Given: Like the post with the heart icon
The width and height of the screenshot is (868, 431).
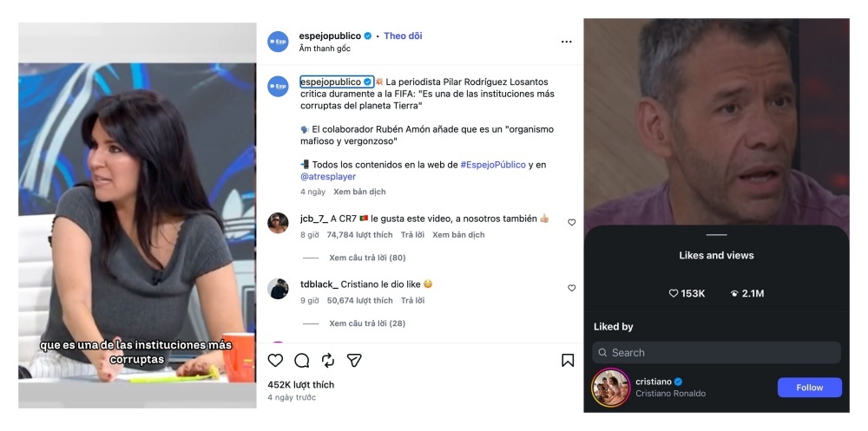Looking at the screenshot, I should (x=275, y=361).
